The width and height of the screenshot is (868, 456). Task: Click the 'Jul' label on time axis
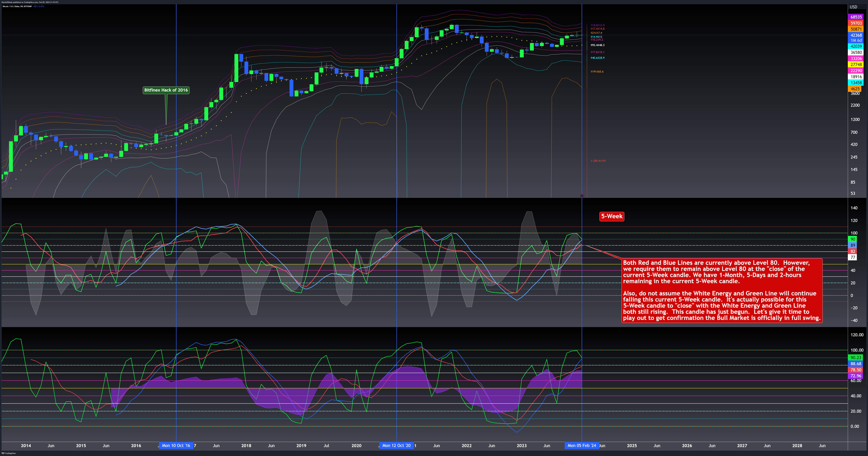click(x=327, y=446)
